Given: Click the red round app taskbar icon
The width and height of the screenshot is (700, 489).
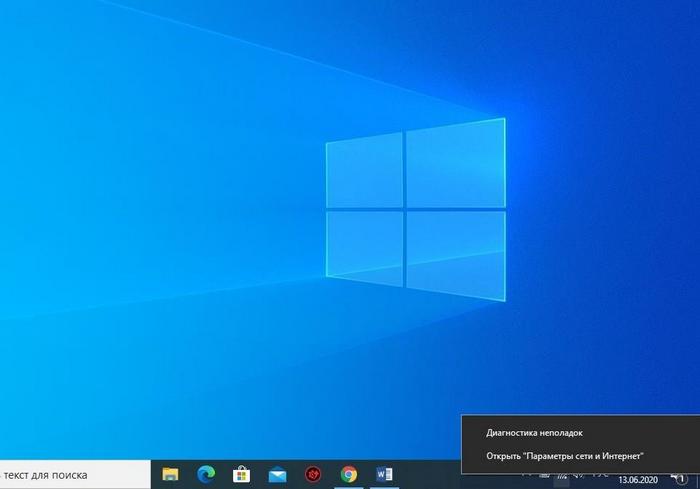Looking at the screenshot, I should pyautogui.click(x=313, y=474).
